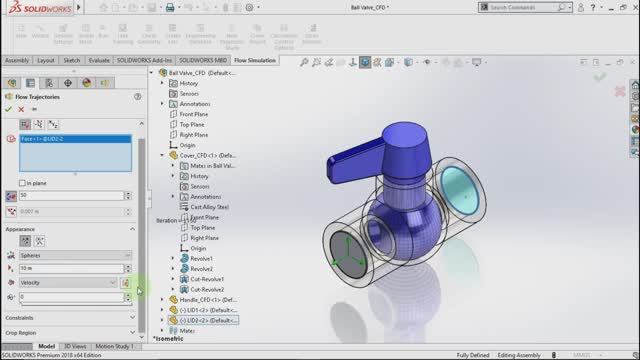The height and width of the screenshot is (360, 640).
Task: Click the transparency slider under value 0
Action: click(x=76, y=304)
